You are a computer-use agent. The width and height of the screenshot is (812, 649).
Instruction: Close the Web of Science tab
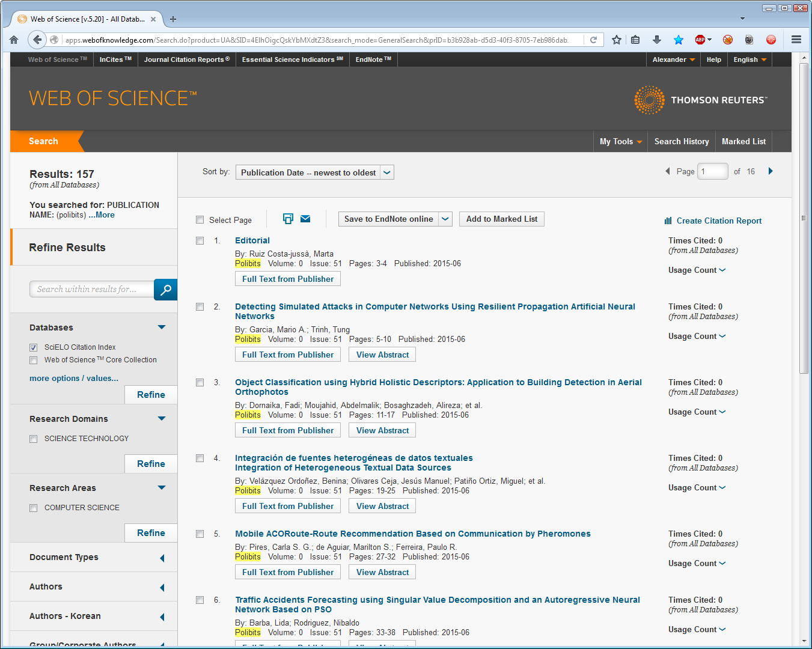153,19
